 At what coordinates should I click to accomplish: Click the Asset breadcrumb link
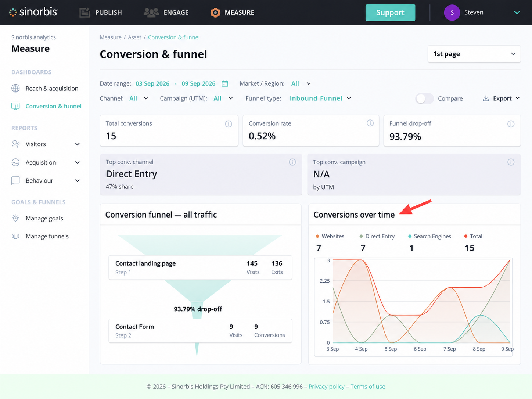click(134, 37)
